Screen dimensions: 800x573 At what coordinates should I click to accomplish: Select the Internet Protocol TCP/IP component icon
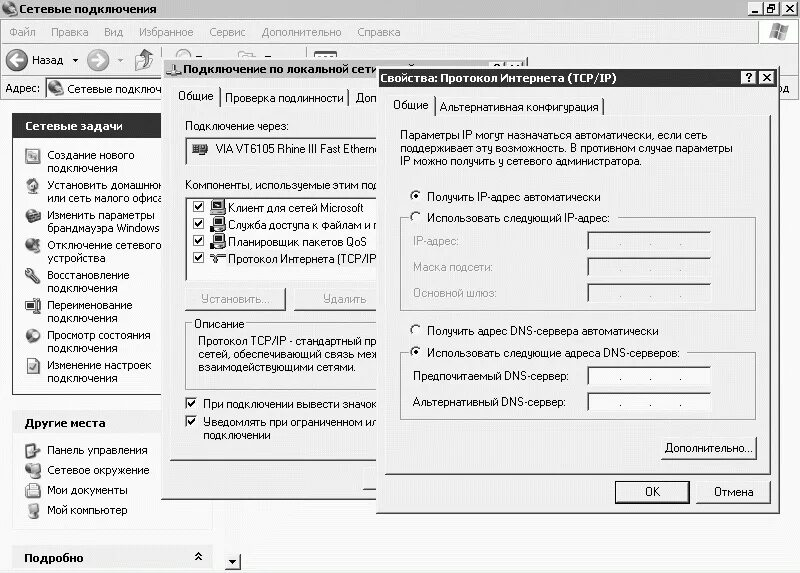(217, 258)
